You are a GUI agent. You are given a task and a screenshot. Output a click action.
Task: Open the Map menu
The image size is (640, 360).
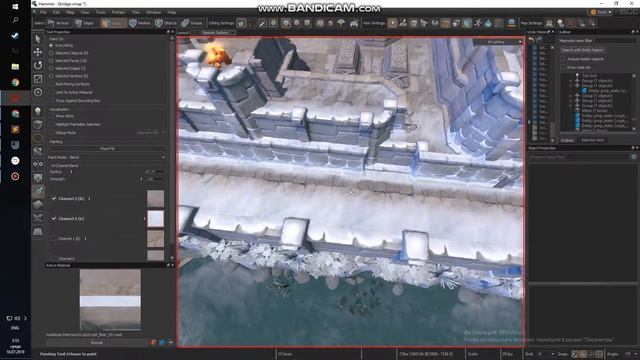(70, 12)
